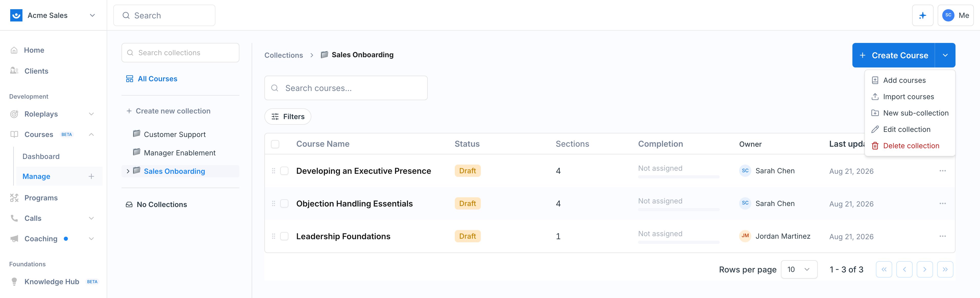This screenshot has height=298, width=980.
Task: Click the drag handle for Developing an Executive Presence
Action: [274, 171]
